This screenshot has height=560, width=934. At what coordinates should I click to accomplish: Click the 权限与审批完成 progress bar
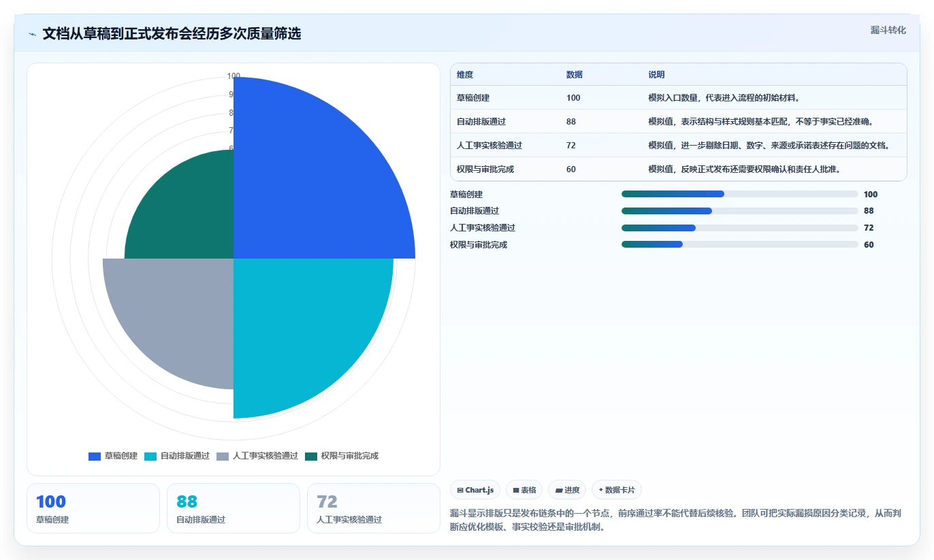coord(739,245)
